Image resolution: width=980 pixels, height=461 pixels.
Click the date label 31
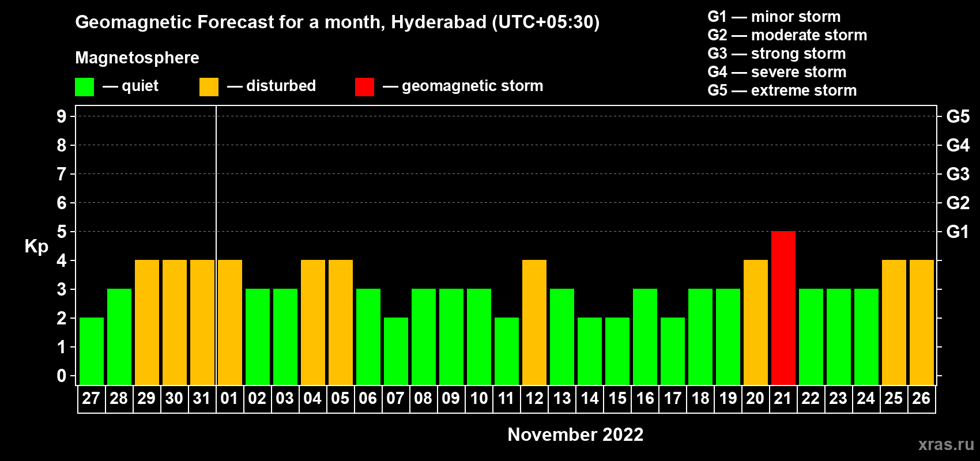click(x=202, y=398)
